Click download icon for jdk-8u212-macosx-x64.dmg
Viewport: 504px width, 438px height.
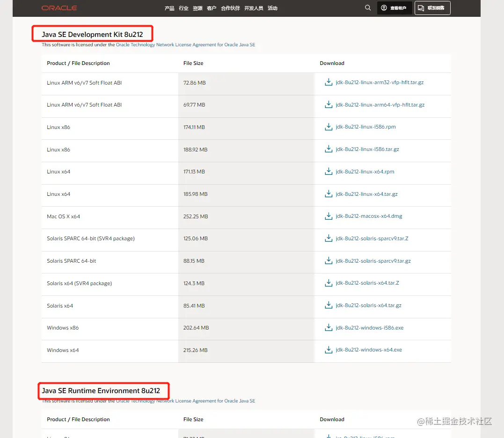tap(329, 216)
